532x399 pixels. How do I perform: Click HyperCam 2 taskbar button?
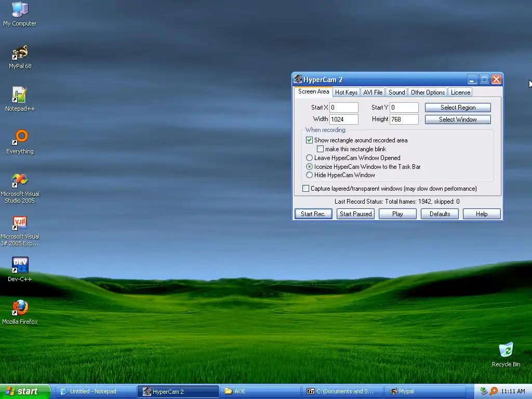coord(179,392)
